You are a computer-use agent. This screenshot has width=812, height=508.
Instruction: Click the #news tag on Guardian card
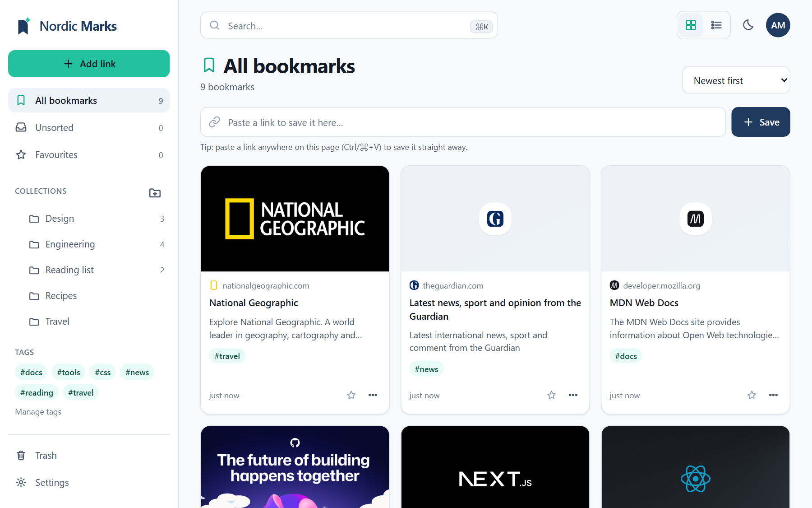pos(426,369)
